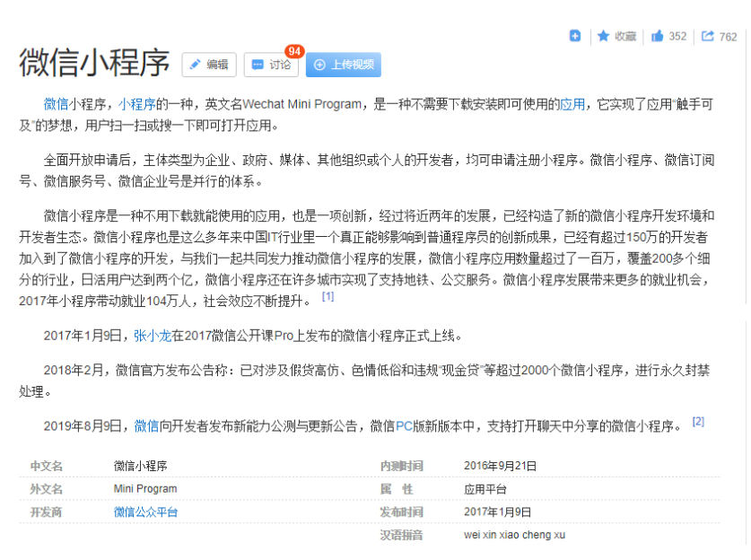Viewport: 751px width, 560px height.
Task: Open the PC hyperlink
Action: [x=404, y=426]
